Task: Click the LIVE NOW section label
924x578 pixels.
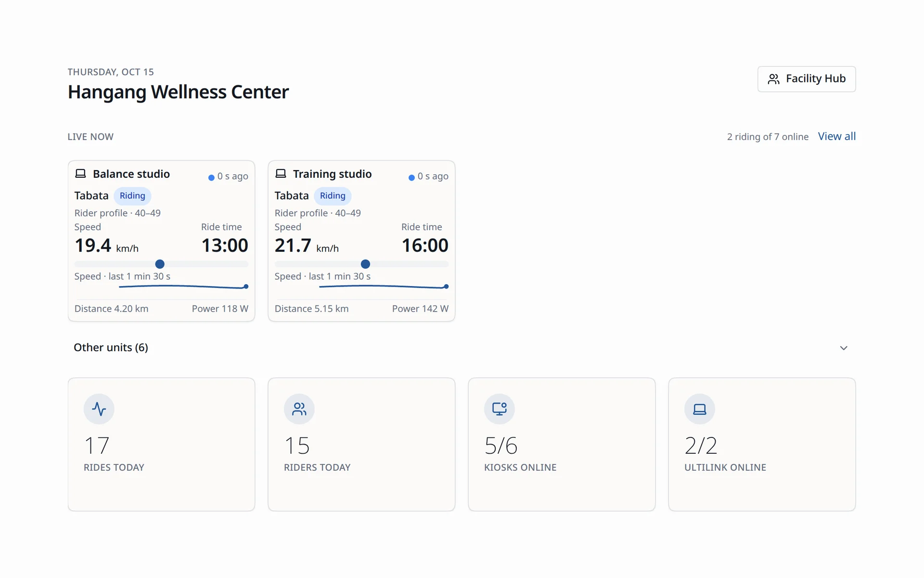Action: click(90, 137)
